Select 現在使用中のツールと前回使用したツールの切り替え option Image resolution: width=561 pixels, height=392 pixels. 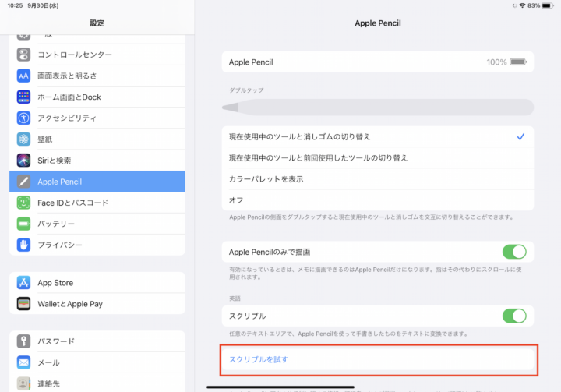pos(378,158)
